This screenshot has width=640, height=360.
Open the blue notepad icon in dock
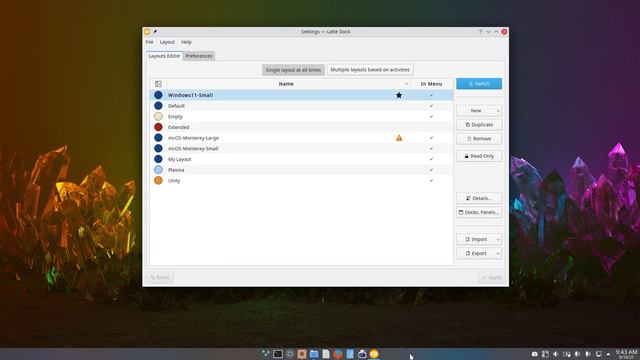point(350,354)
